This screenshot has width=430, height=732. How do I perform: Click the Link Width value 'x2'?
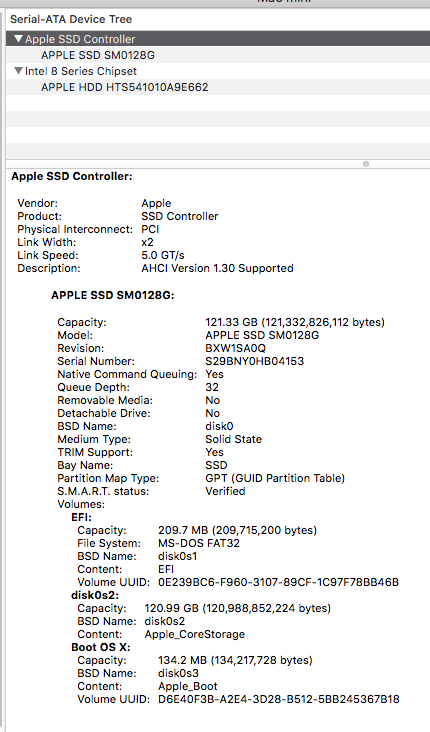pyautogui.click(x=147, y=243)
